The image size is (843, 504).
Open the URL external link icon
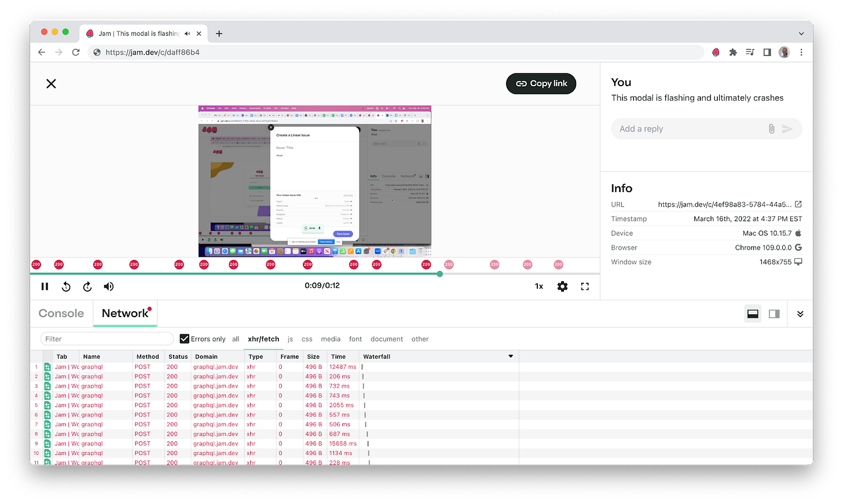pos(798,204)
